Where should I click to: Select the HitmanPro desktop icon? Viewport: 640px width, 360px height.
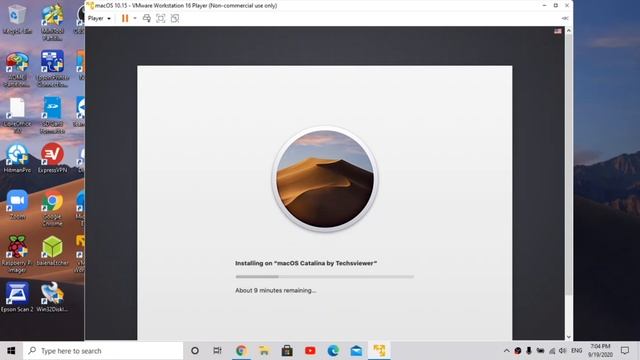click(x=17, y=158)
